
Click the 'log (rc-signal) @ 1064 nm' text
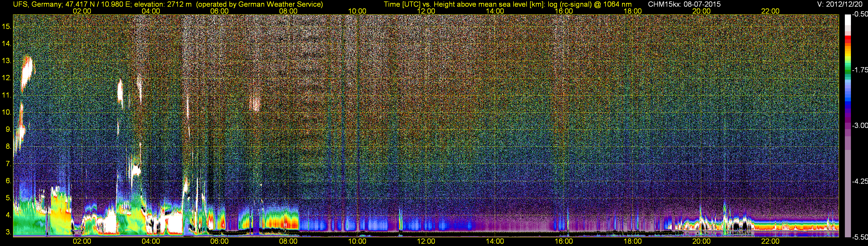tap(590, 4)
